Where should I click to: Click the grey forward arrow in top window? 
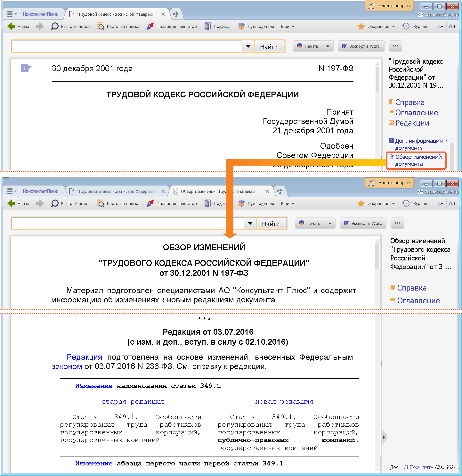[x=40, y=26]
